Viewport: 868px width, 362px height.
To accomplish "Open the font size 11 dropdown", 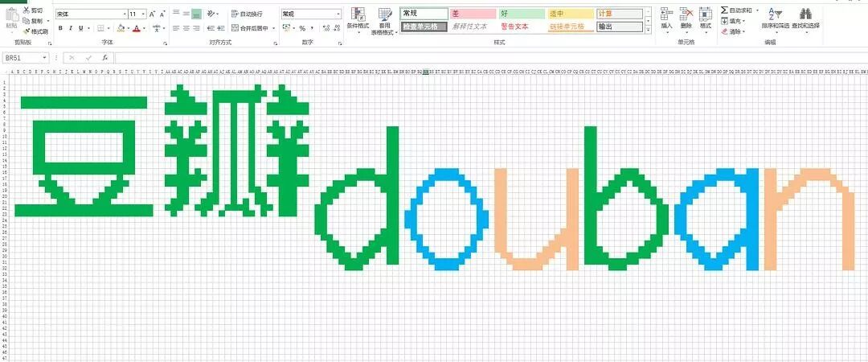I will click(x=143, y=14).
